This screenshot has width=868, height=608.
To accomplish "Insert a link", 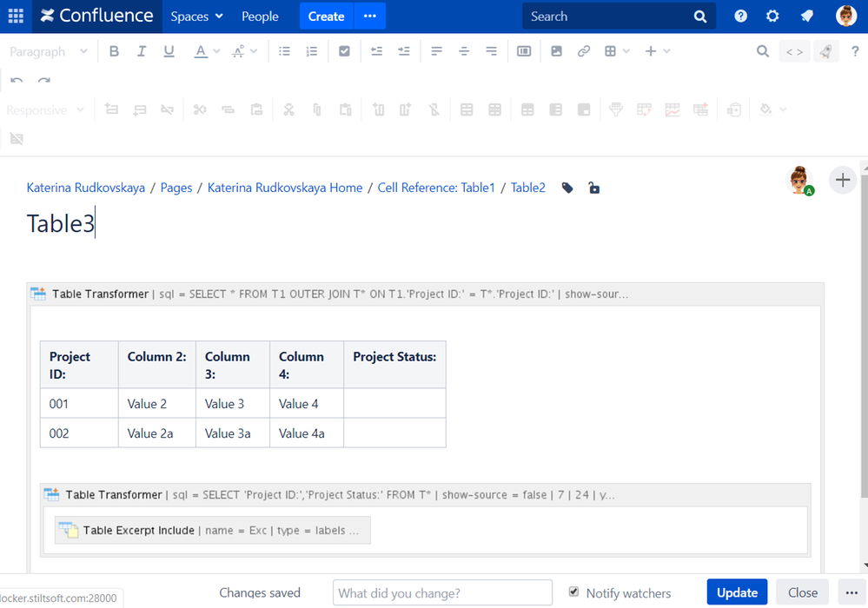I will 584,51.
